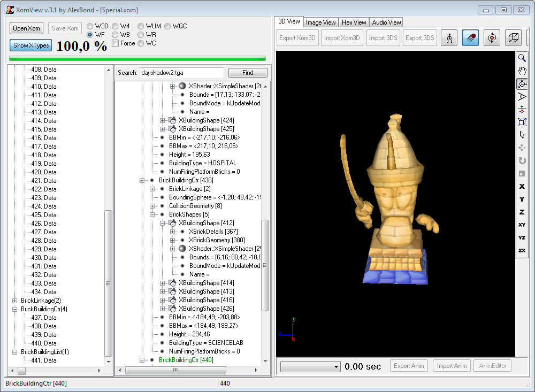This screenshot has height=392, width=535.
Task: Select the hand pan tool
Action: pos(522,71)
